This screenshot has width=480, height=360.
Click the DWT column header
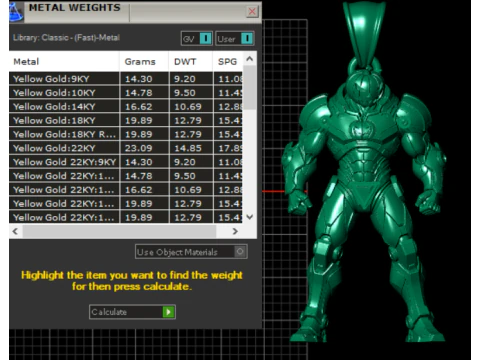[x=190, y=62]
